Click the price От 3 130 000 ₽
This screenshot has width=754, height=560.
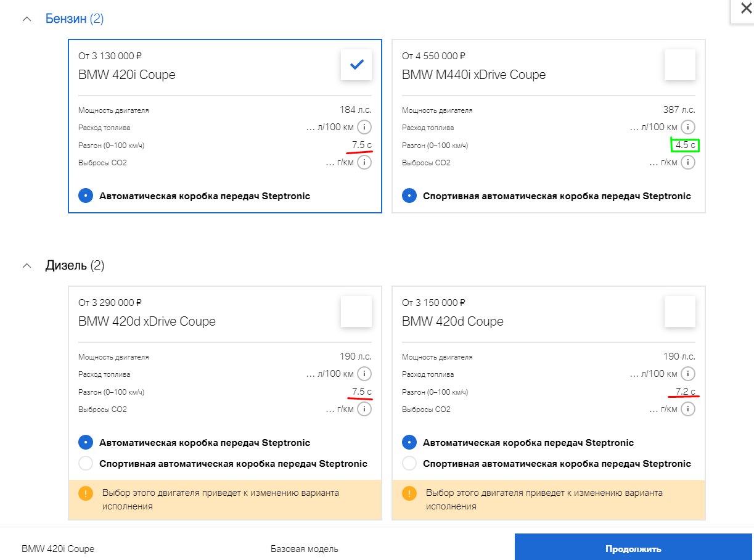(x=110, y=56)
